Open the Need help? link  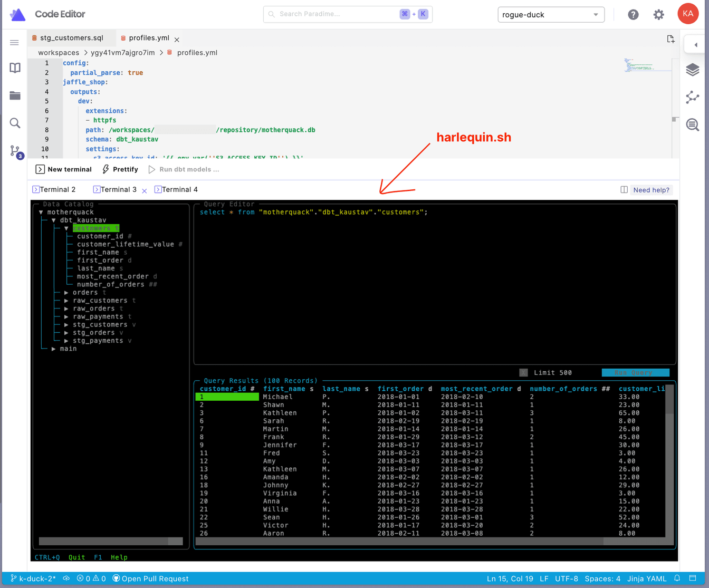[x=651, y=190]
